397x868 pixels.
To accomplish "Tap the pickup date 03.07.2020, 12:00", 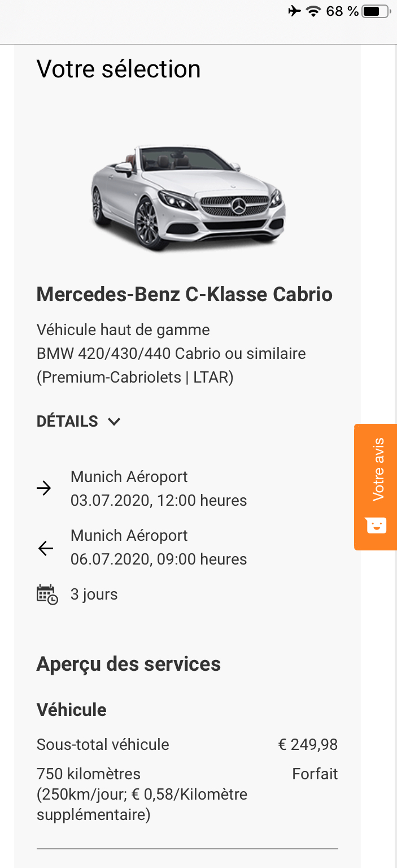I will (159, 501).
